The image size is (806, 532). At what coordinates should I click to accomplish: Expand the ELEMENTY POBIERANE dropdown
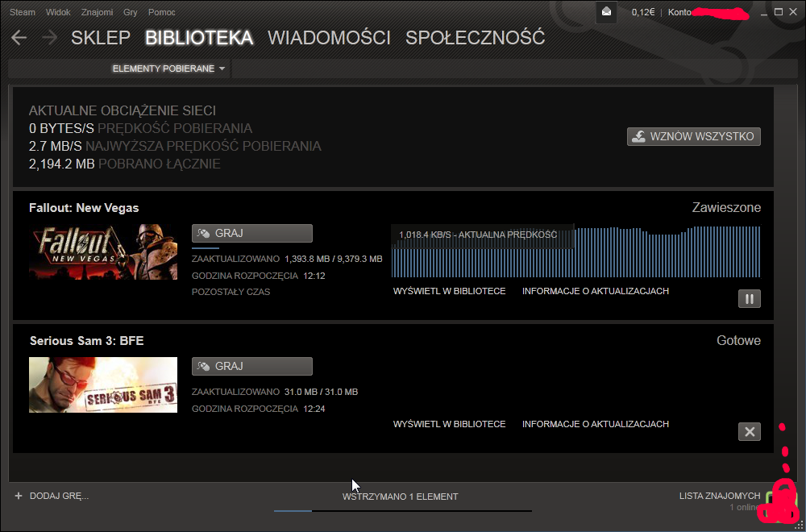point(169,69)
